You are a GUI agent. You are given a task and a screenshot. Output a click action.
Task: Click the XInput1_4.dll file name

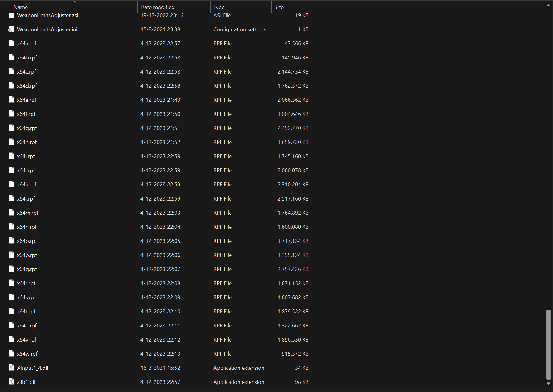tap(32, 368)
